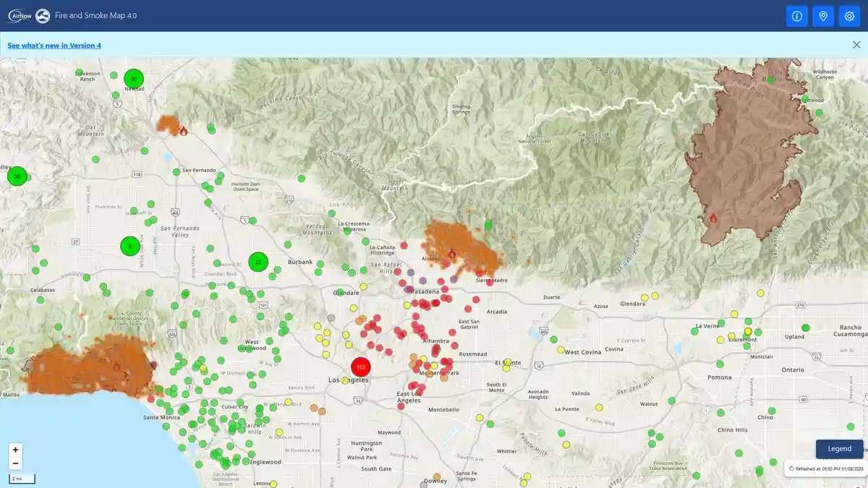Select the gray sensor dot southeast of Glendale

click(331, 318)
